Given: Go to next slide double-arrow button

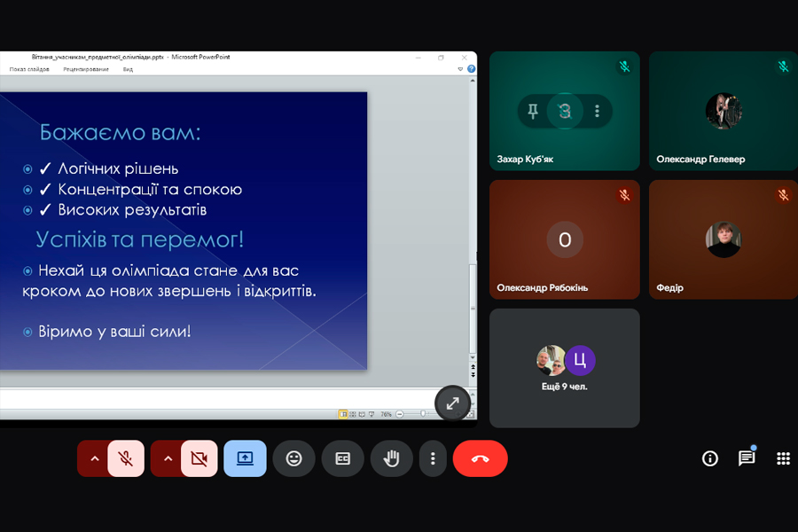Looking at the screenshot, I should pyautogui.click(x=473, y=375).
